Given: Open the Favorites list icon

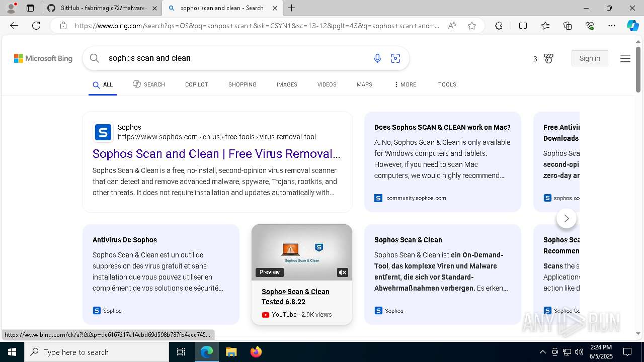Looking at the screenshot, I should tap(545, 26).
